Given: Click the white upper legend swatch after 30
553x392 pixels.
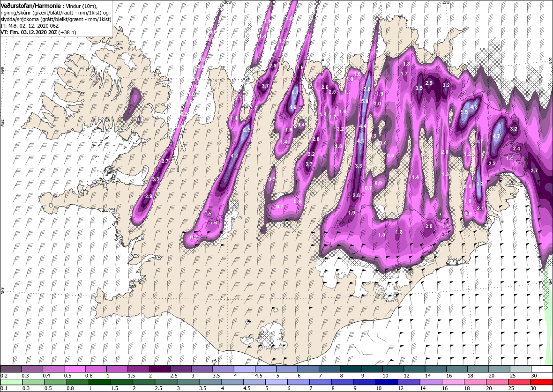Looking at the screenshot, I should (541, 369).
